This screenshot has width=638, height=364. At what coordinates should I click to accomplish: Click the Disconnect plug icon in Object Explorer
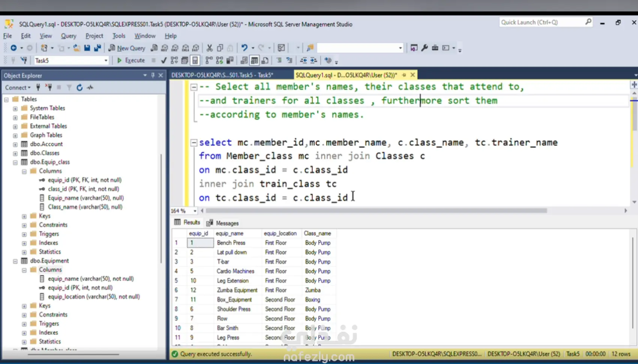click(x=48, y=87)
